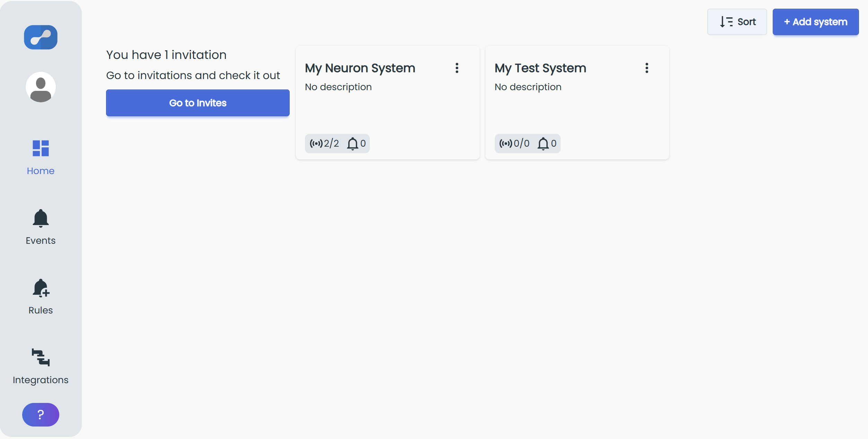Open the My Test System card title
The height and width of the screenshot is (439, 868).
coord(540,68)
